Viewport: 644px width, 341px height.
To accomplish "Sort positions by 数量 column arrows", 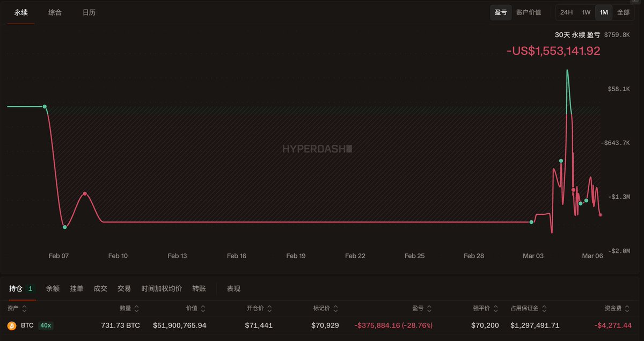I will pos(136,309).
